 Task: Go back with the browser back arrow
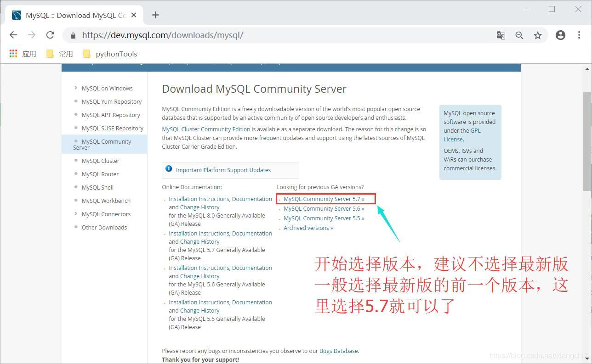click(x=13, y=35)
